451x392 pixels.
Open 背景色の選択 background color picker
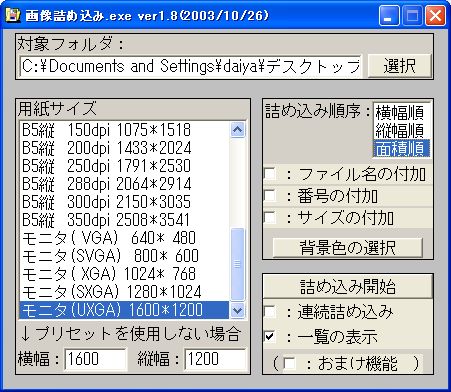tap(348, 247)
